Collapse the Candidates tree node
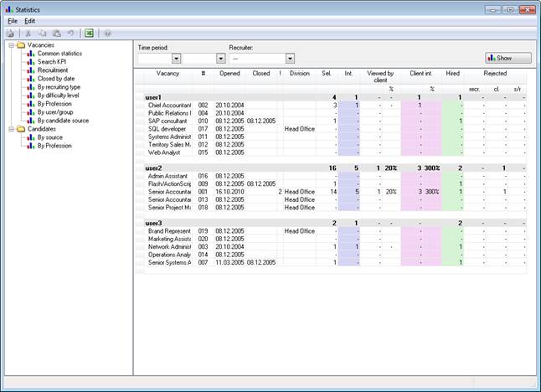Viewport: 541px width, 392px height. tap(11, 129)
